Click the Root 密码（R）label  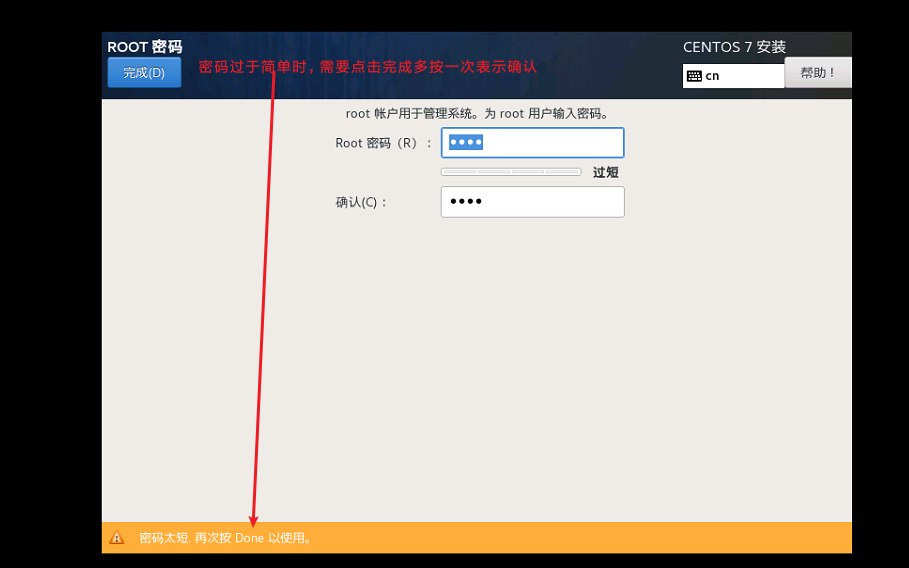383,143
